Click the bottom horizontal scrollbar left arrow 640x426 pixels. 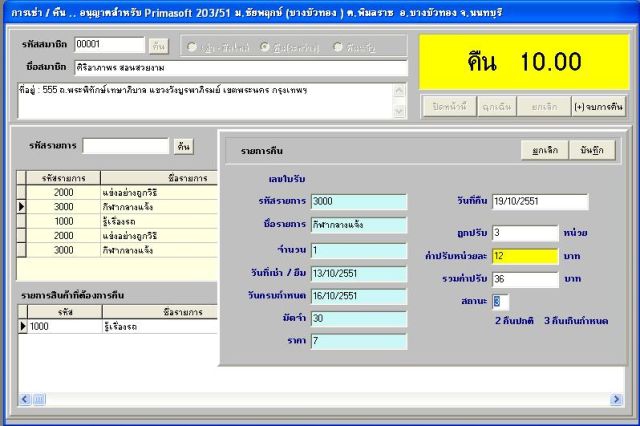[24, 399]
